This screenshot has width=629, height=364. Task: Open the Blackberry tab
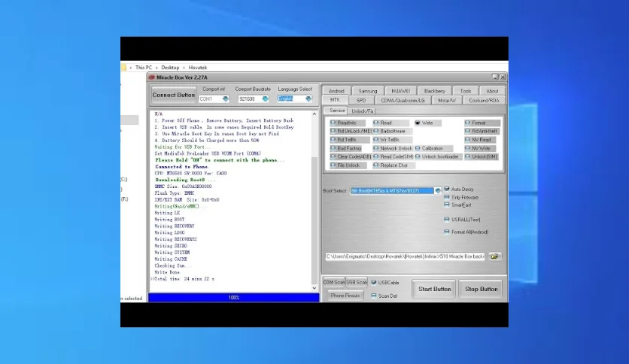(434, 91)
